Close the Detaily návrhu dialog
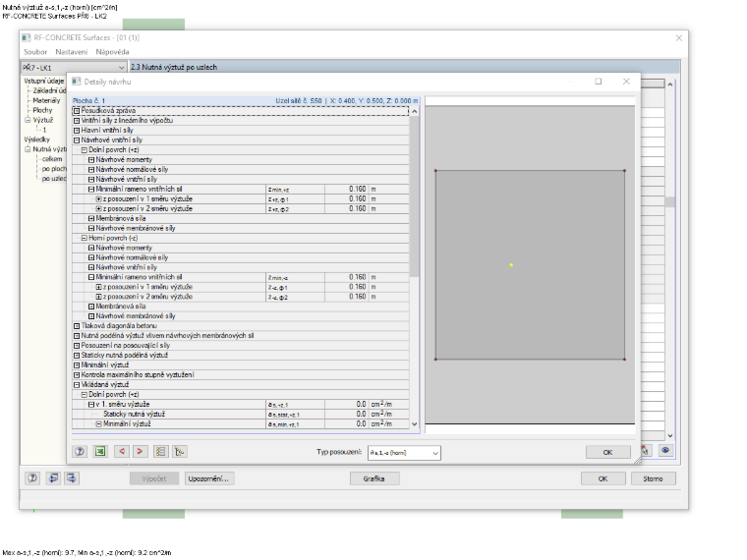The height and width of the screenshot is (560, 747). [626, 82]
